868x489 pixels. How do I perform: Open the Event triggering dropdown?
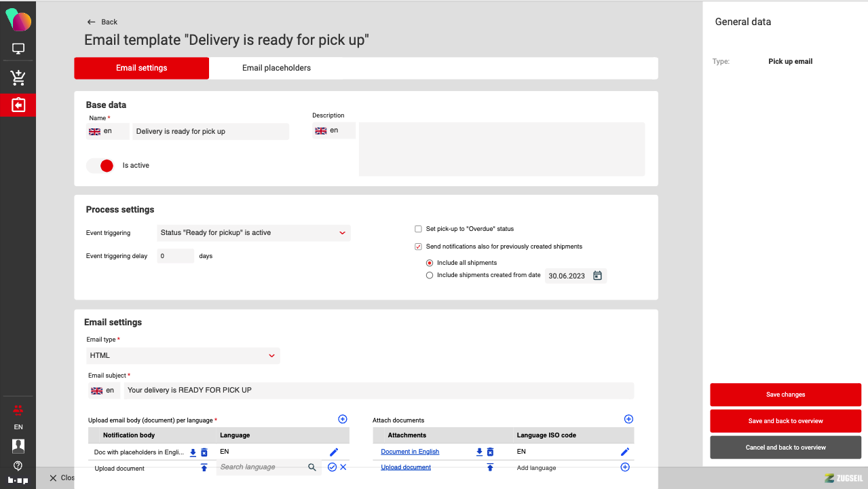click(x=253, y=233)
